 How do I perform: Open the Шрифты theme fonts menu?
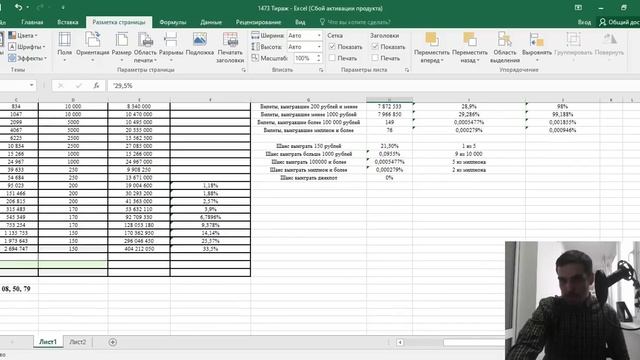(27, 47)
